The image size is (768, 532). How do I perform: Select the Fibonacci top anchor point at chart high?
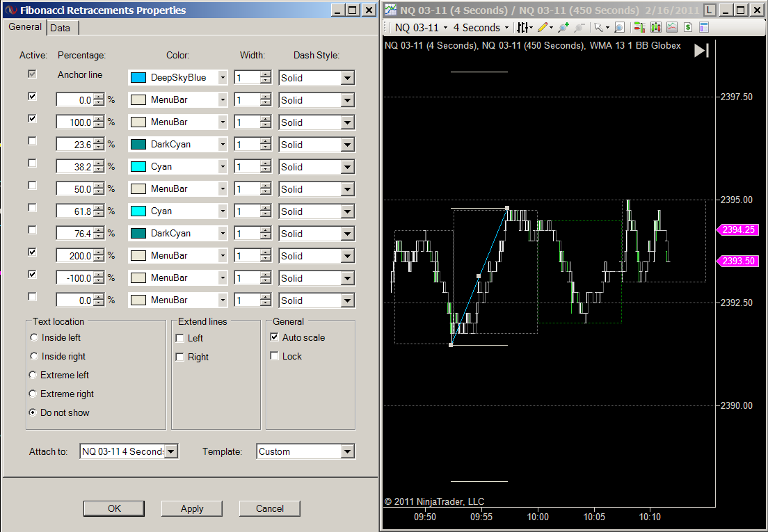[507, 208]
